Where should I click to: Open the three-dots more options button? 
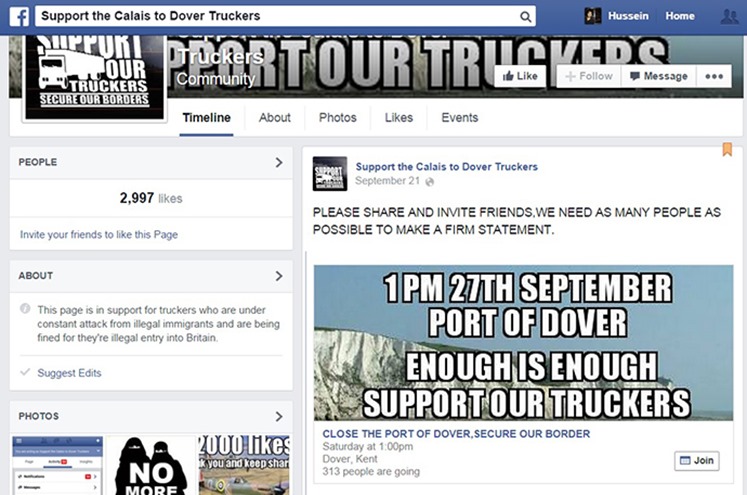tap(714, 76)
